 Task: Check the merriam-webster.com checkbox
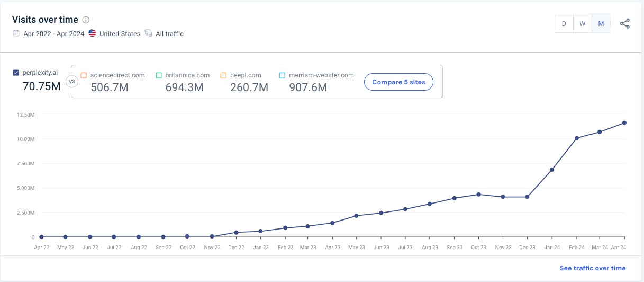[x=282, y=75]
